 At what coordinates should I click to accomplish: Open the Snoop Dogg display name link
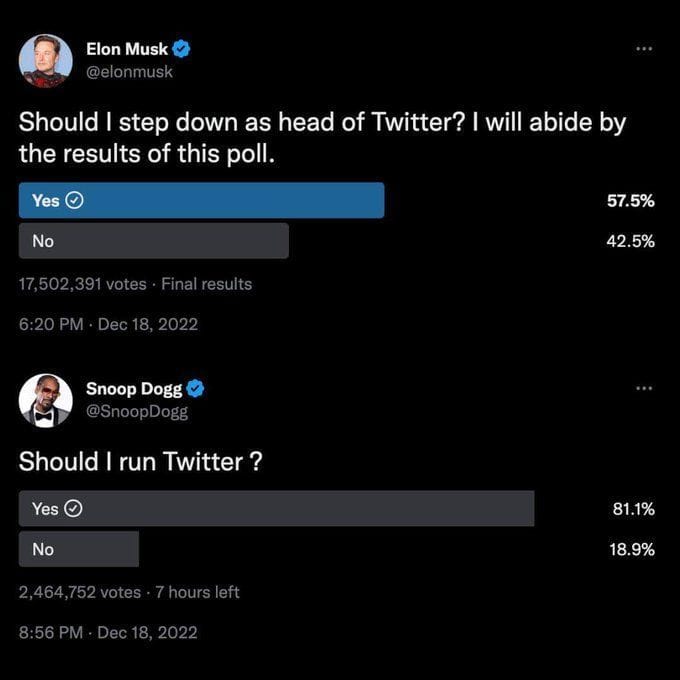(x=140, y=389)
